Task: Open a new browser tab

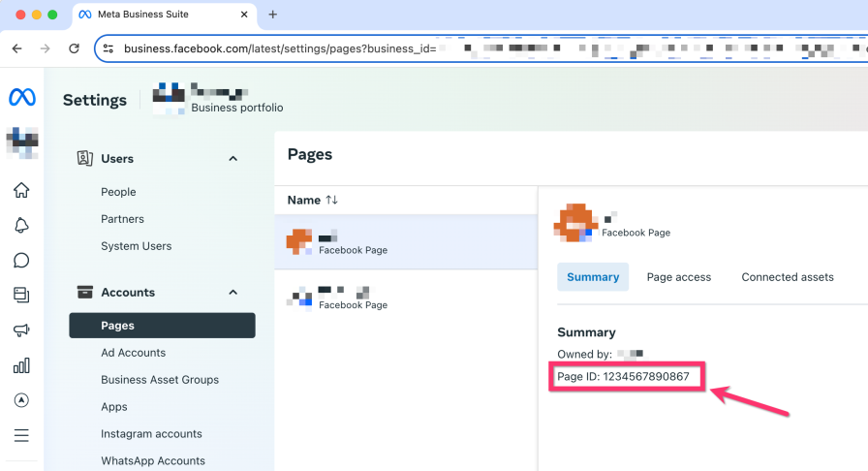Action: point(272,15)
